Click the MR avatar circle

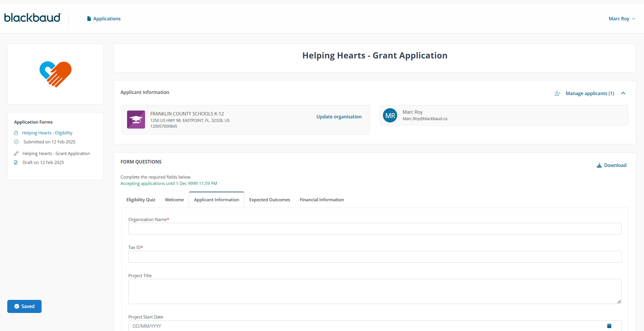pyautogui.click(x=390, y=115)
